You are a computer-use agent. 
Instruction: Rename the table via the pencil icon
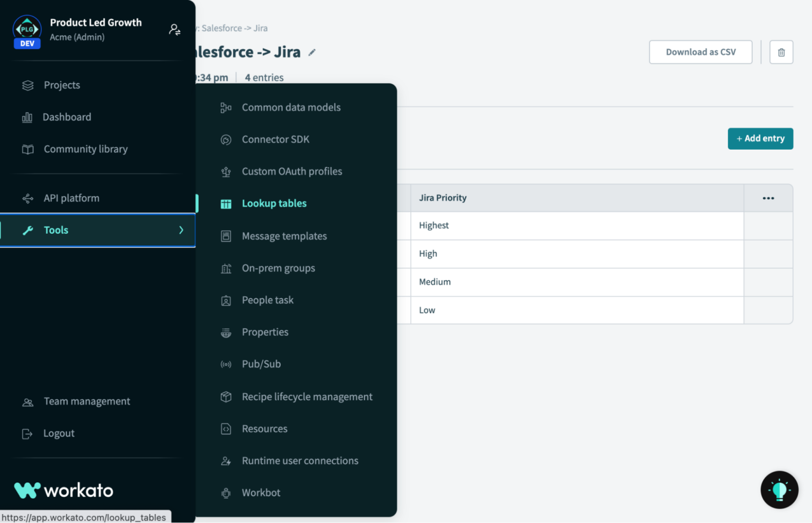(x=312, y=52)
